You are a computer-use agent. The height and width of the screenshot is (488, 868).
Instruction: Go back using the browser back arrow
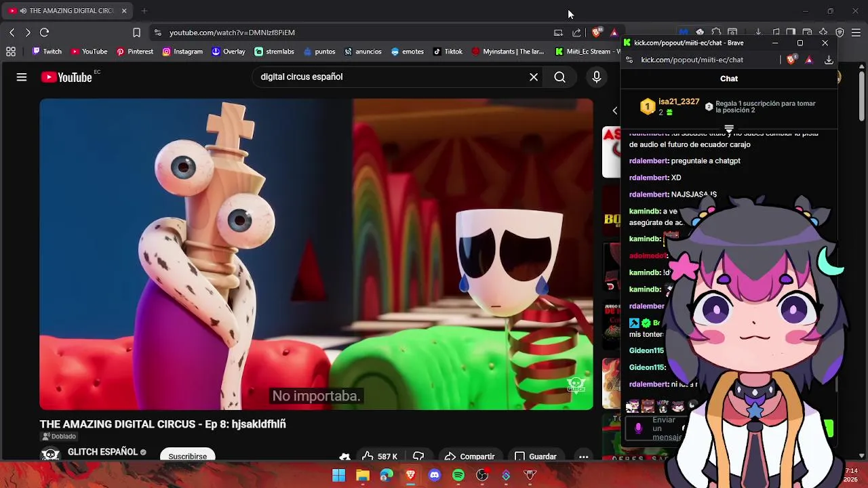(12, 33)
